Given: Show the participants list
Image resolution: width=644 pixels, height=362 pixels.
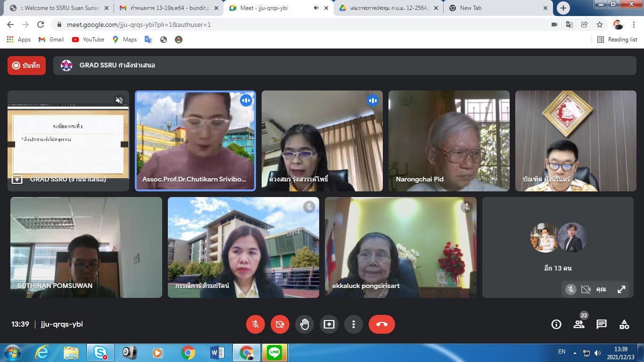Looking at the screenshot, I should click(578, 324).
